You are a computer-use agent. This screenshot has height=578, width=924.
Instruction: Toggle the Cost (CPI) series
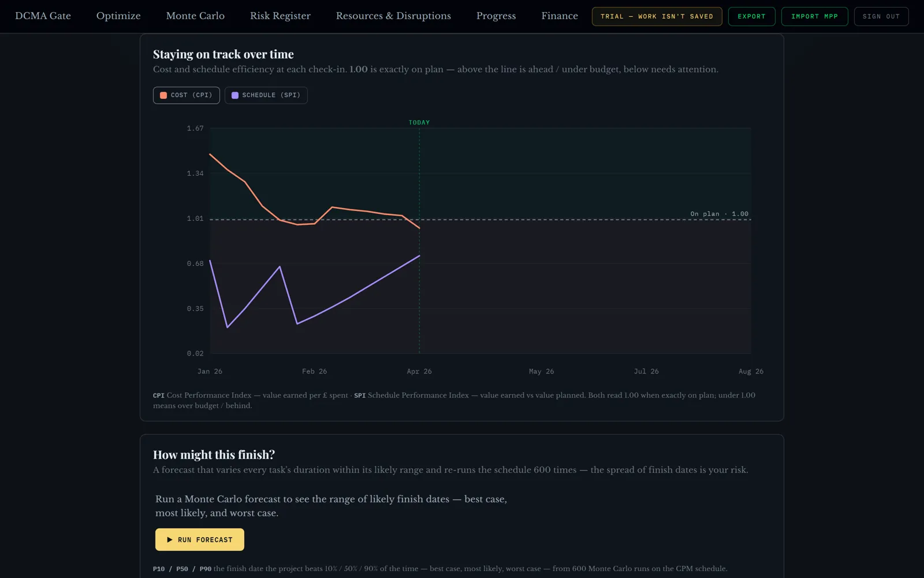[186, 95]
